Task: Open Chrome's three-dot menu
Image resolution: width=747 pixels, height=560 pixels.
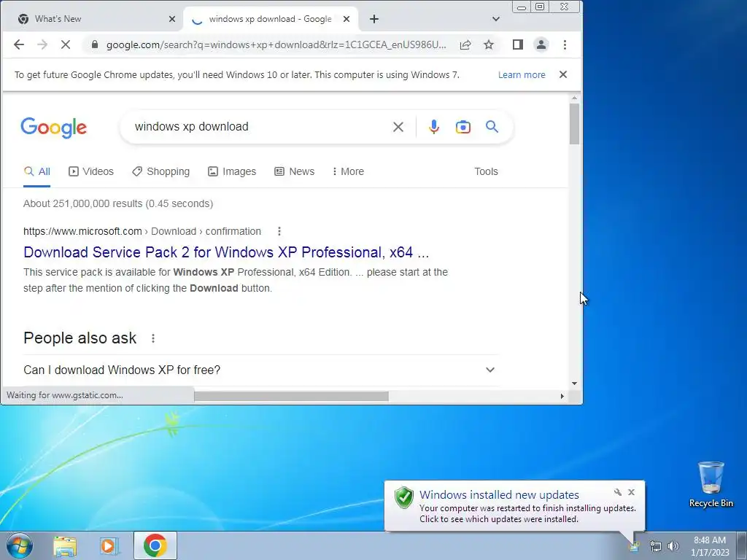Action: (x=565, y=44)
